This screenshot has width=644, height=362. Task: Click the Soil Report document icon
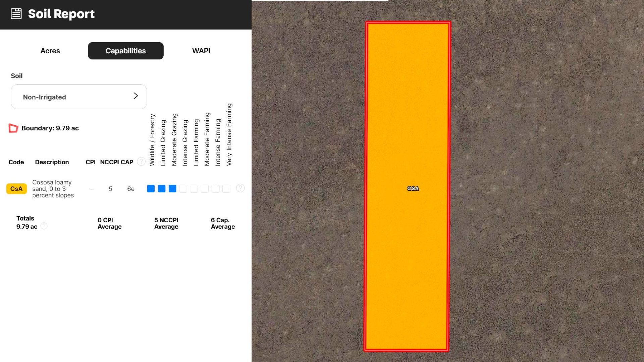16,14
